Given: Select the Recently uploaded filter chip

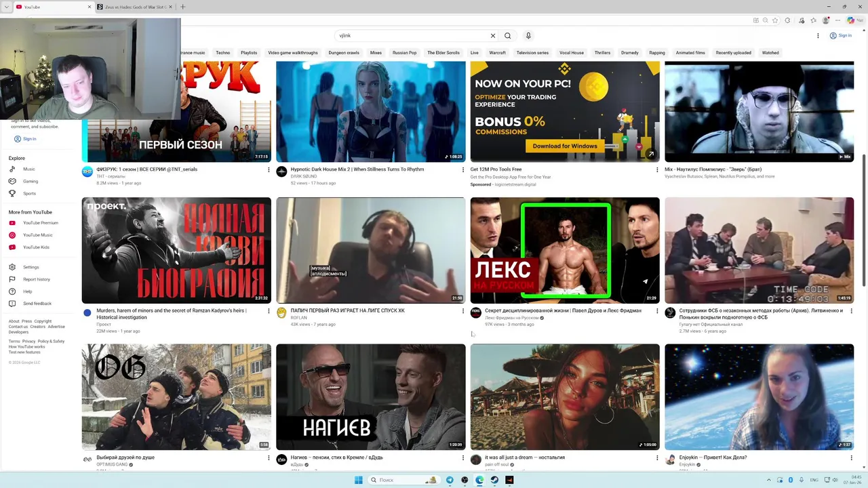Looking at the screenshot, I should tap(733, 52).
